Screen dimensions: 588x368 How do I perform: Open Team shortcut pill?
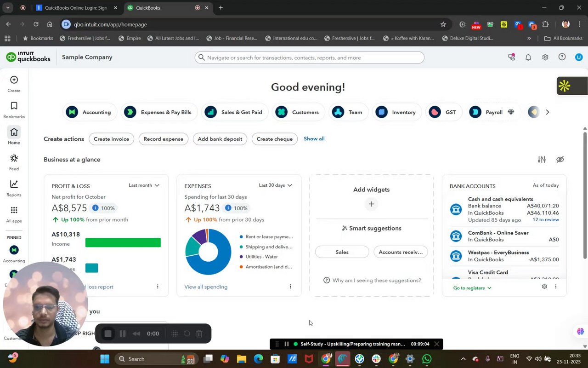click(348, 112)
